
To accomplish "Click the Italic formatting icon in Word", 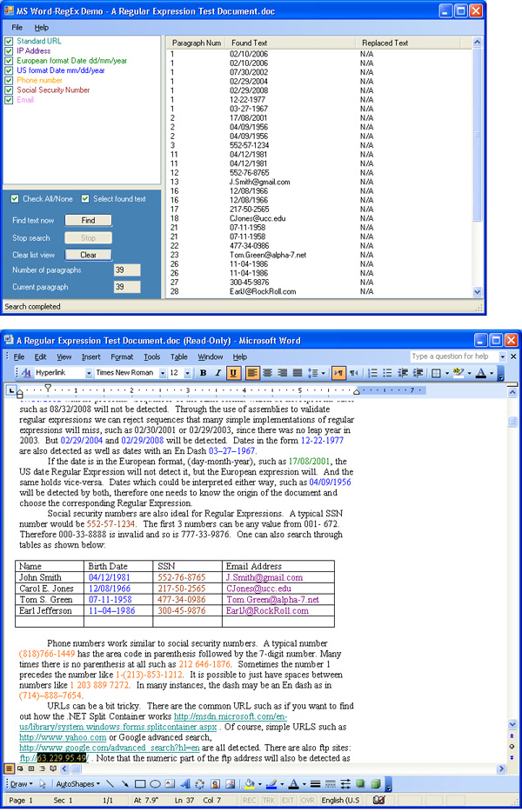I will pos(218,373).
